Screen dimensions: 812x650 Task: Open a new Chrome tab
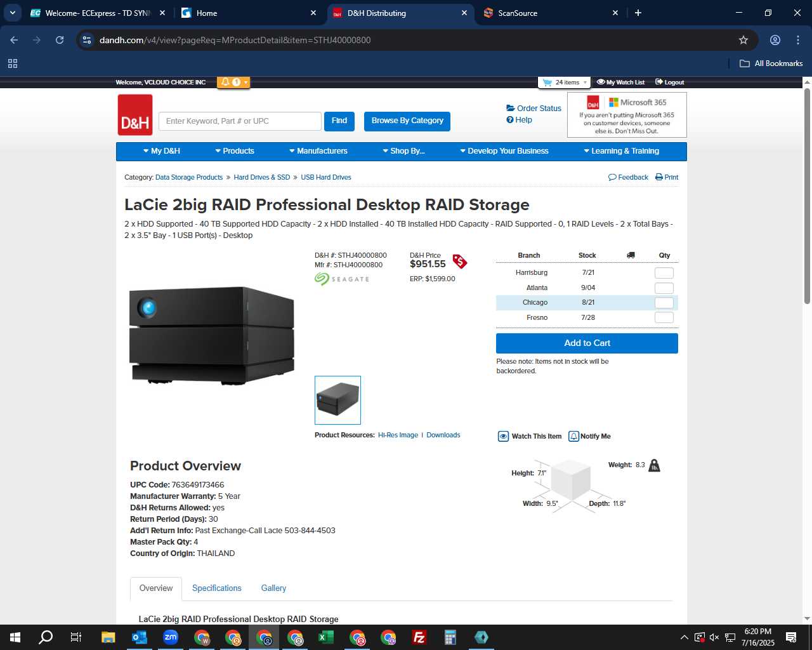click(638, 13)
